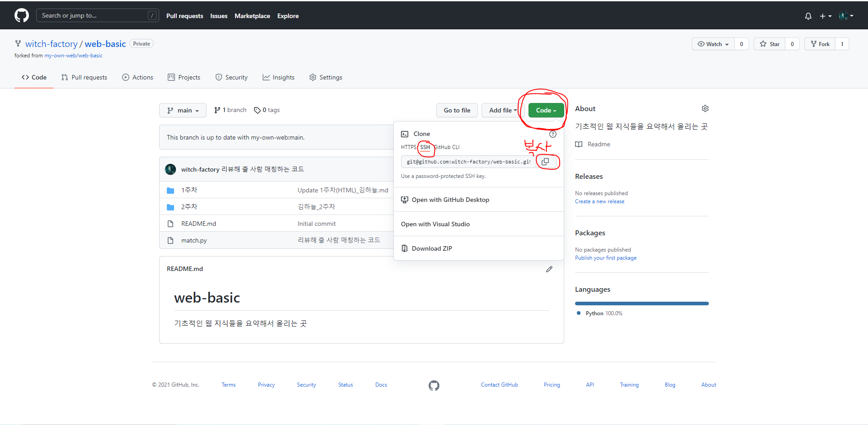Click the About settings gear icon
The width and height of the screenshot is (868, 425).
click(705, 108)
